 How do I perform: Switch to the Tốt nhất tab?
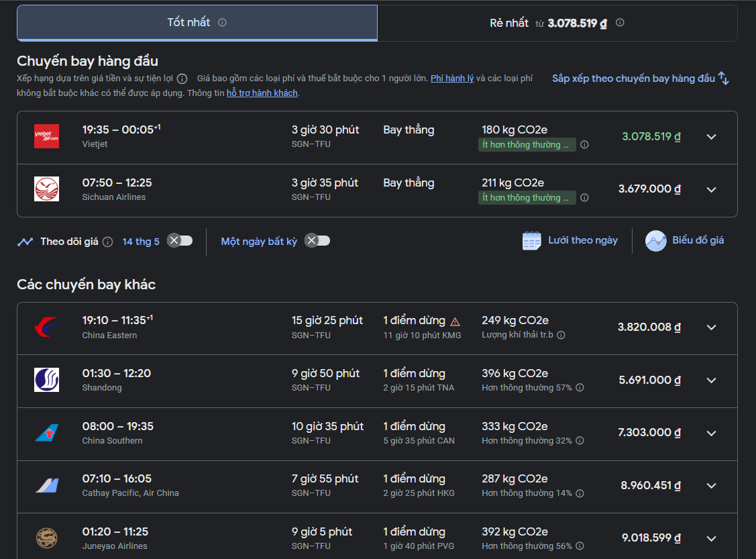[x=197, y=23]
